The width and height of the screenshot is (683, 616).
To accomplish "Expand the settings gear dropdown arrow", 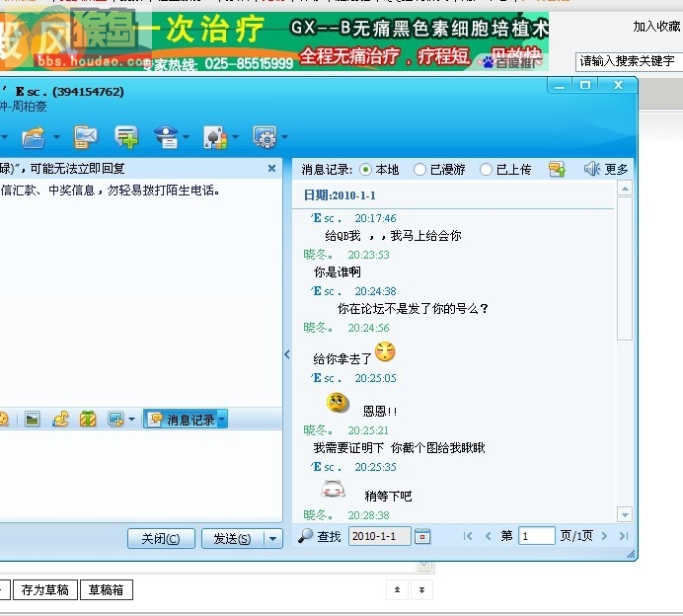I will (285, 137).
